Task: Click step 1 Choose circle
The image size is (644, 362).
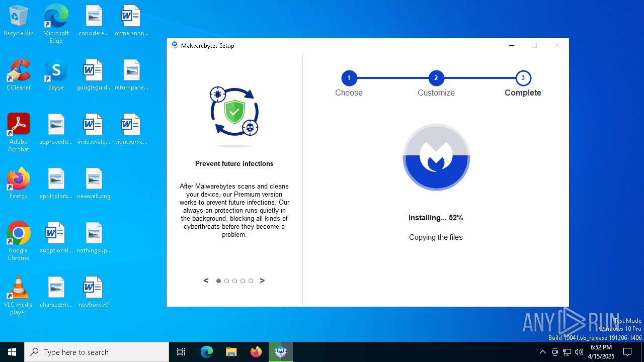Action: point(349,78)
